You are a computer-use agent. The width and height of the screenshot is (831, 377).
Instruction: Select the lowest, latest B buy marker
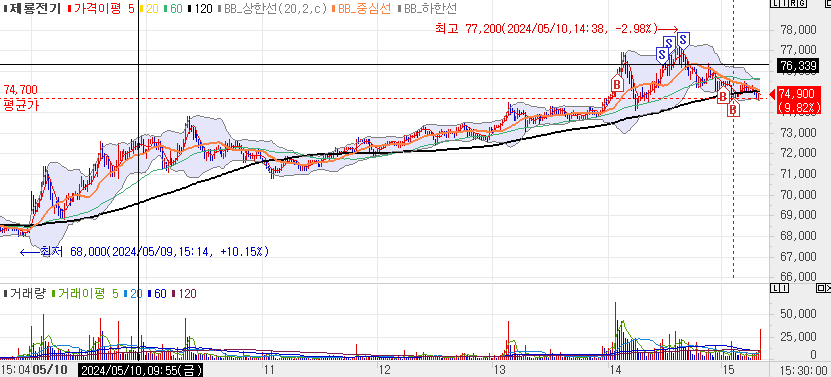point(733,109)
